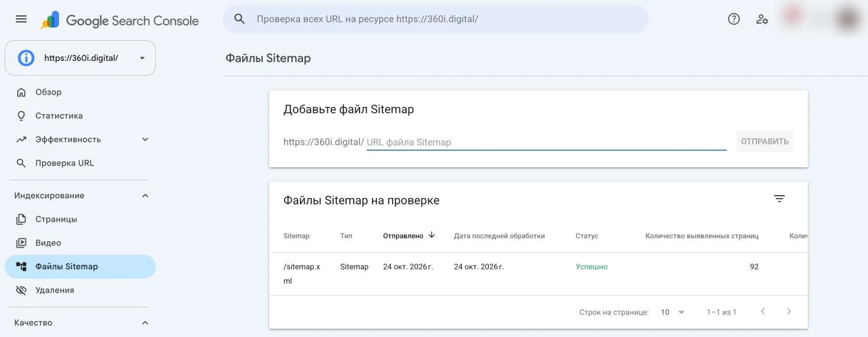Open the /sitemap.xml row

(x=538, y=274)
